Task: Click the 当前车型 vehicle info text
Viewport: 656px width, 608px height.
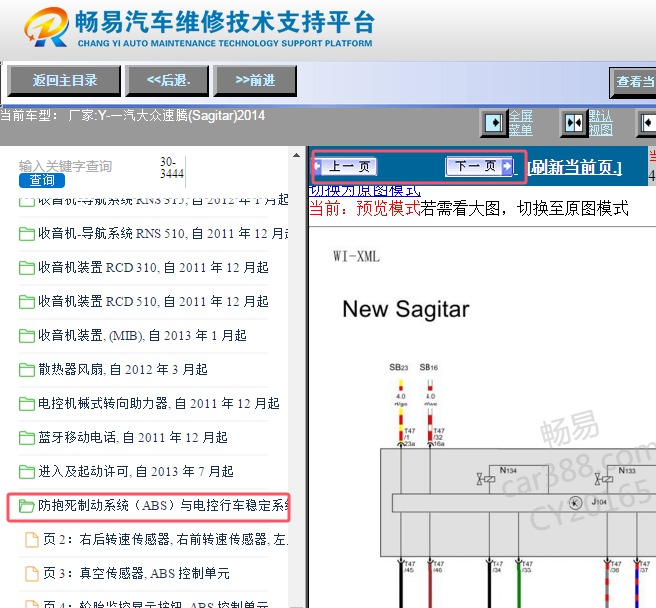Action: tap(133, 115)
